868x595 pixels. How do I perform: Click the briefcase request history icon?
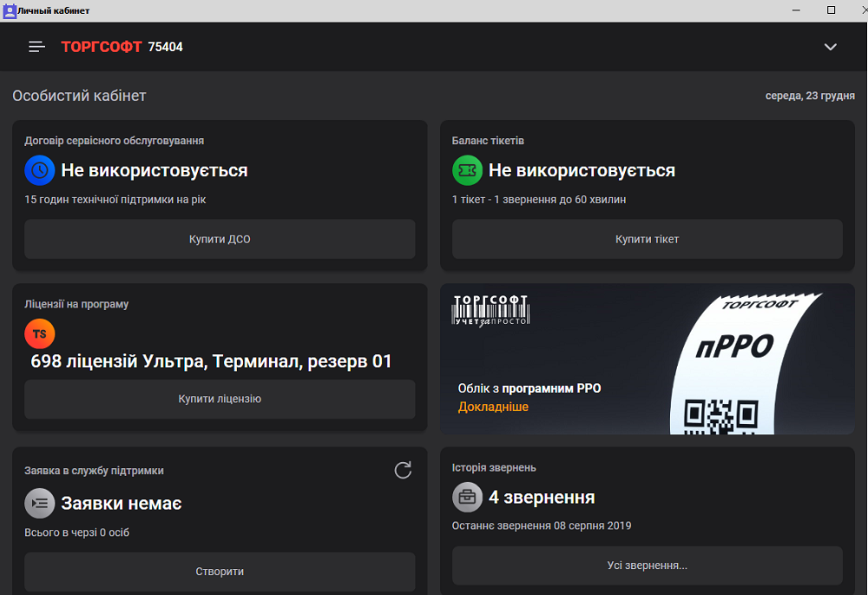467,498
